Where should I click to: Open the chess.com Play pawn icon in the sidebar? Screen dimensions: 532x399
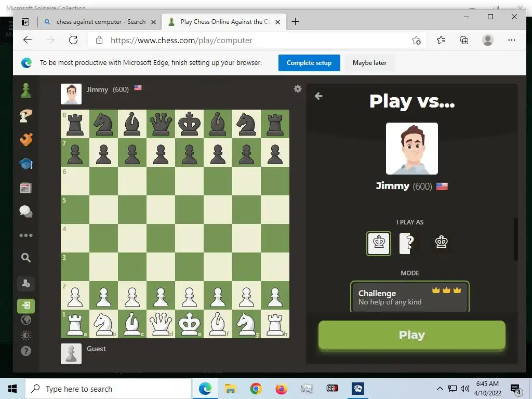click(x=26, y=91)
